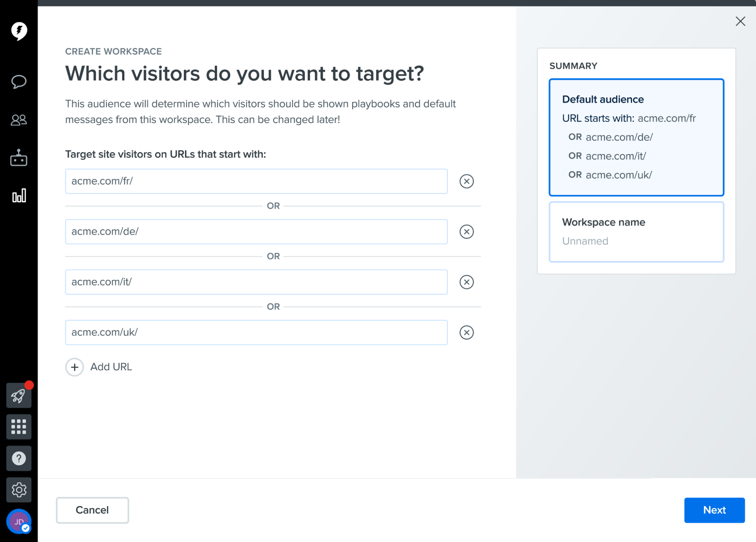The width and height of the screenshot is (756, 542).
Task: Open the Contacts people icon
Action: (x=19, y=120)
